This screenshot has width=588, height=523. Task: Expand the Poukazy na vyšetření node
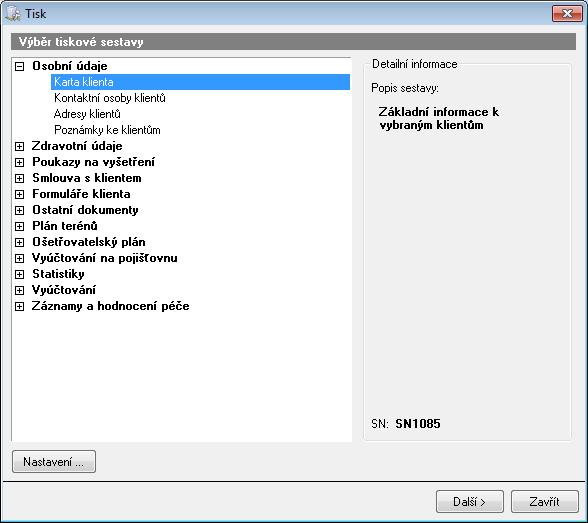click(20, 163)
